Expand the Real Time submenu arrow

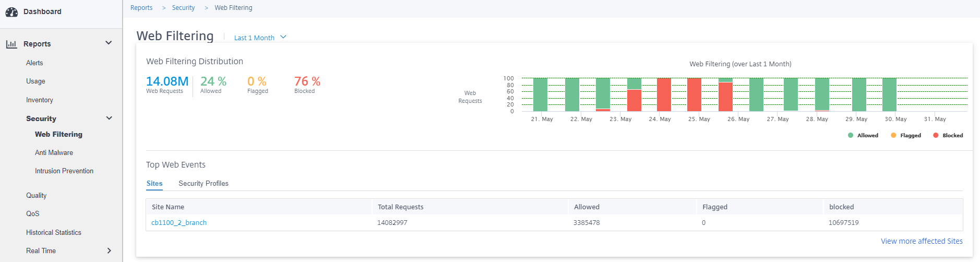click(109, 251)
